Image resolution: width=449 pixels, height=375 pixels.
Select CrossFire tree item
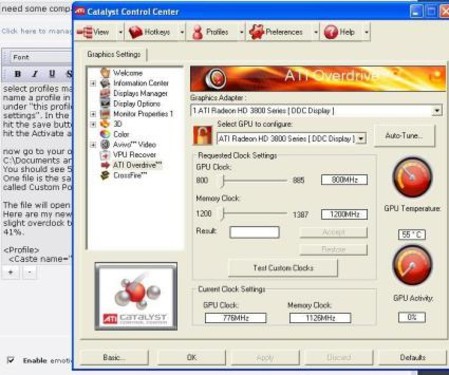pyautogui.click(x=130, y=175)
